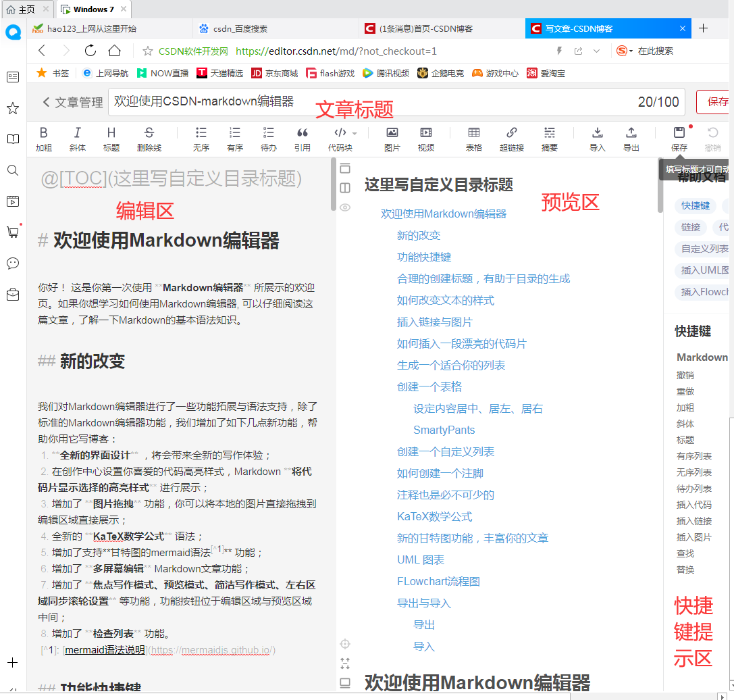Toggle the split-column layout icon in divider

point(345,188)
